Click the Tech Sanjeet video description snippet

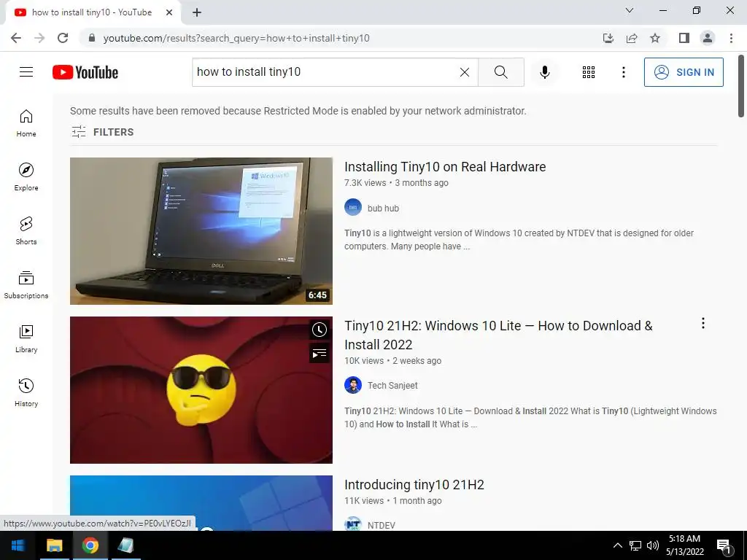coord(530,418)
